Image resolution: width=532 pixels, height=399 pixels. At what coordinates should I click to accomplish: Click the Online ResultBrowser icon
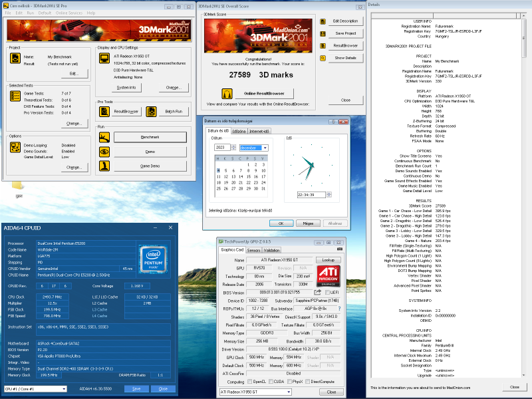pyautogui.click(x=227, y=93)
